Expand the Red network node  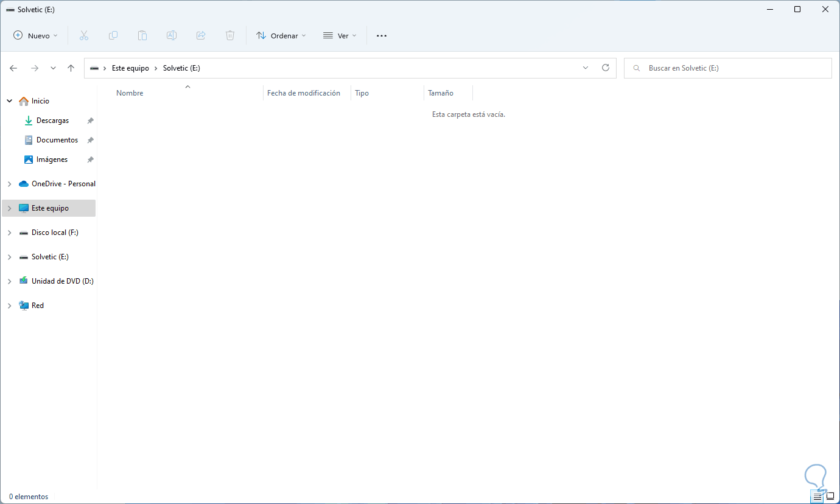coord(9,306)
